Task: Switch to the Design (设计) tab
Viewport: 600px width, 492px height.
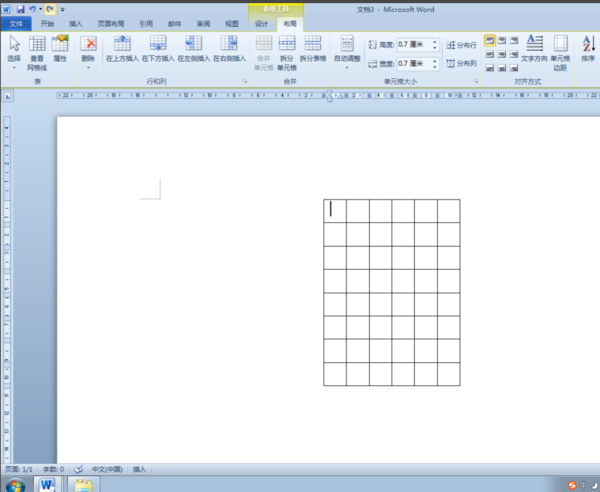Action: (261, 22)
